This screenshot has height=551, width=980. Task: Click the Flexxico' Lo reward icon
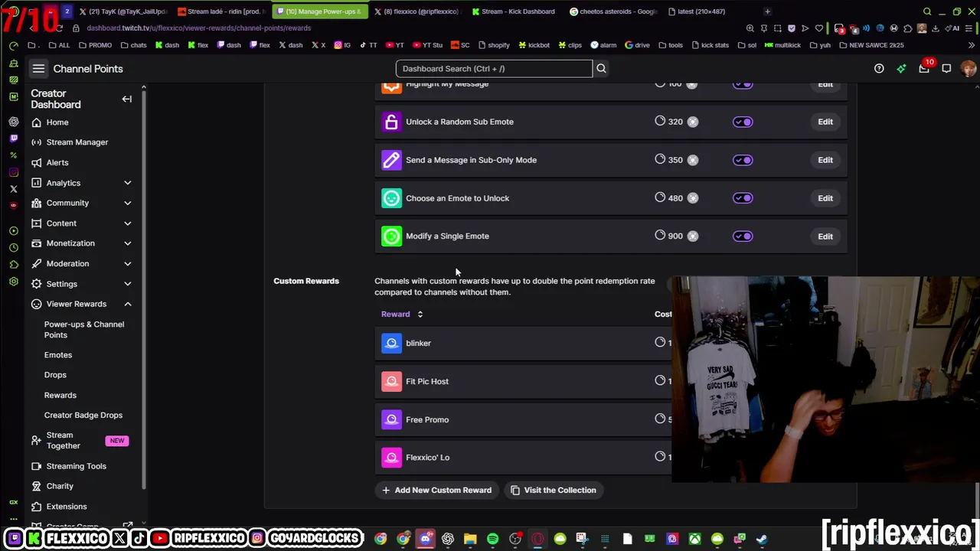coord(391,458)
